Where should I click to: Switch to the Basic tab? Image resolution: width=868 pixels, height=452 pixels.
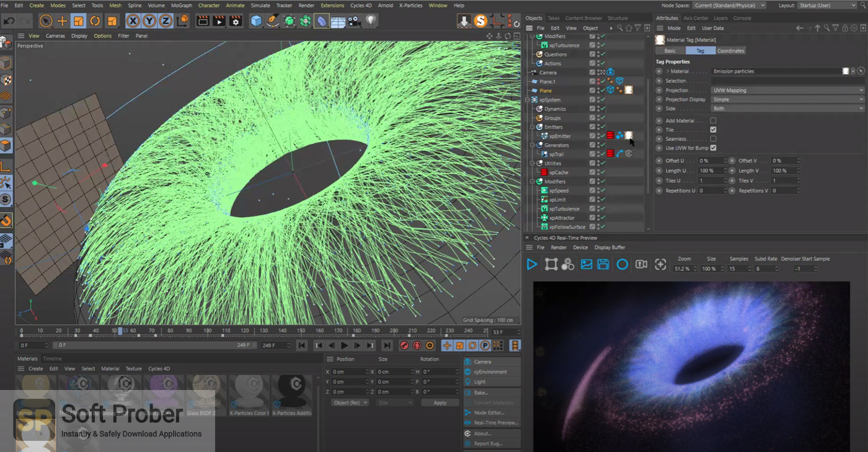[670, 51]
